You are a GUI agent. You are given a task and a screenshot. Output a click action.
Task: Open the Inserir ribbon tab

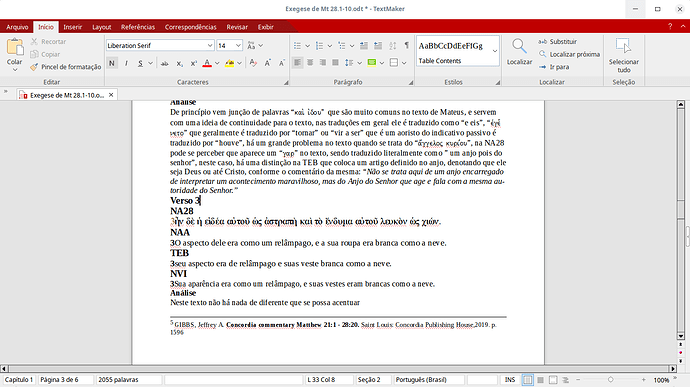tap(73, 27)
